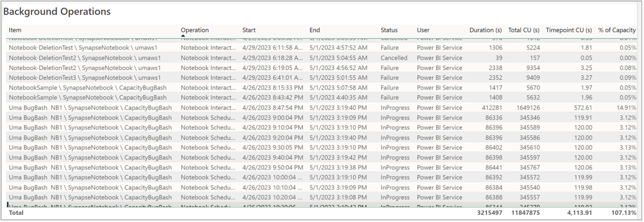Screen dimensions: 644x222
Task: Sort by Duration (s) column header
Action: (x=485, y=30)
